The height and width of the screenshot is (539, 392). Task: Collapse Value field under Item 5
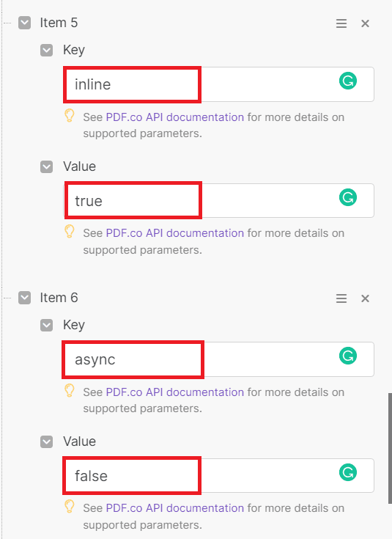coord(46,167)
